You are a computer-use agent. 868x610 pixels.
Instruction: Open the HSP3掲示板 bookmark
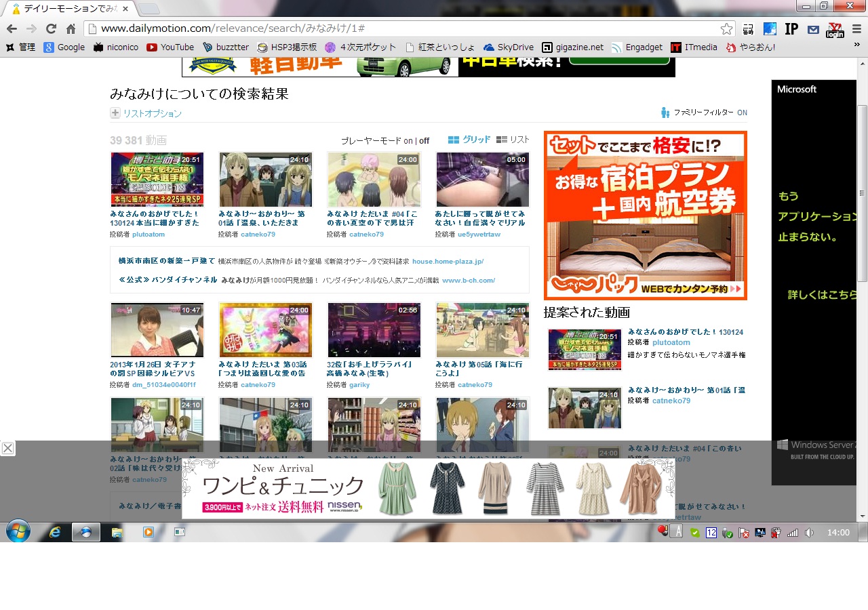pyautogui.click(x=288, y=47)
